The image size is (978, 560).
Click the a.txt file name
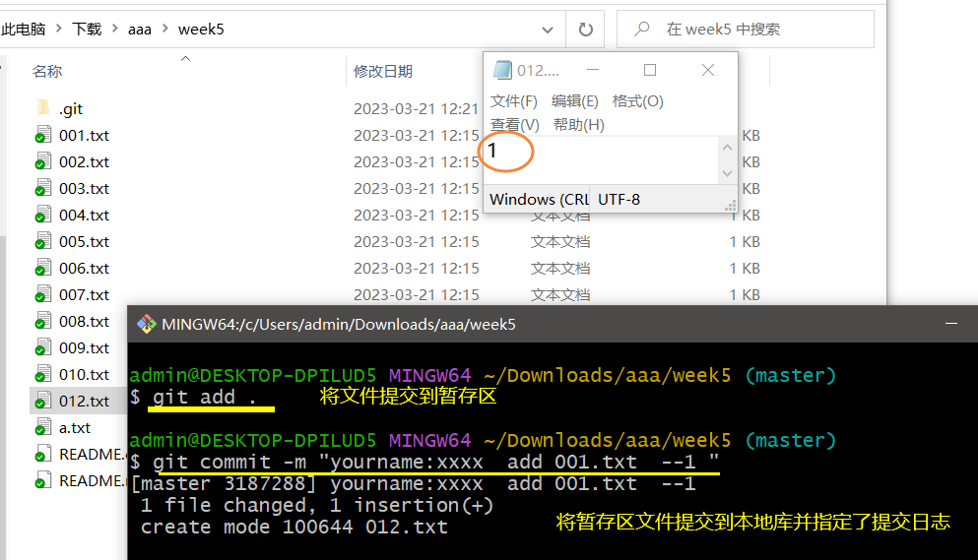pos(75,428)
